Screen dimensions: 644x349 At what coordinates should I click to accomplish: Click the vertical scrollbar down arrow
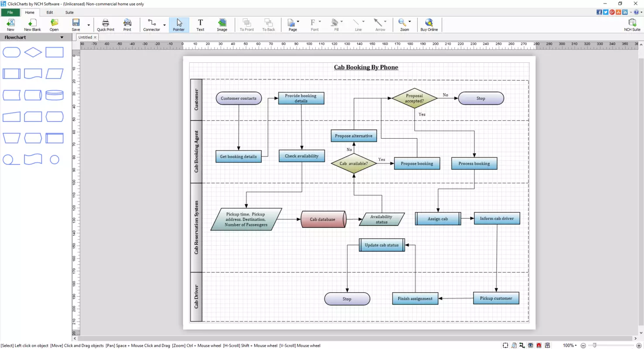[641, 333]
